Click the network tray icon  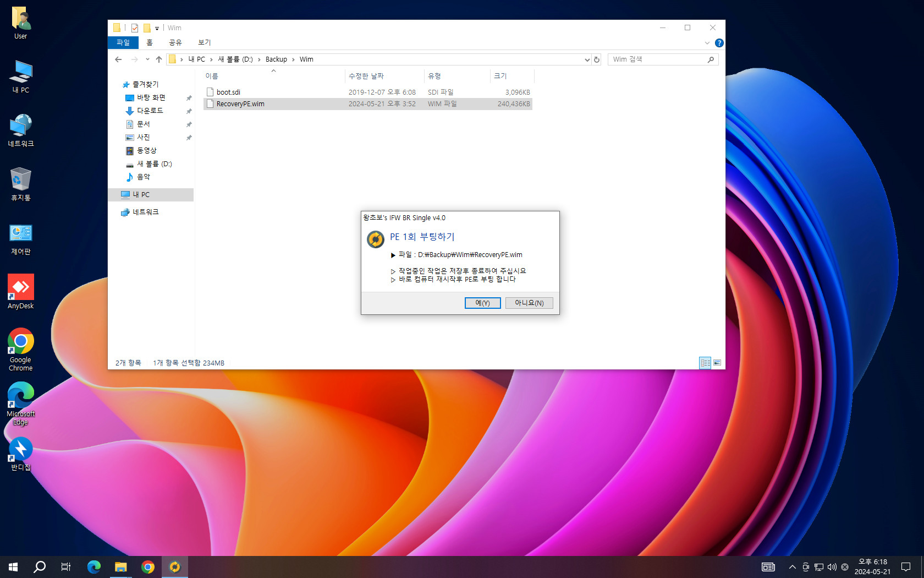(x=819, y=567)
